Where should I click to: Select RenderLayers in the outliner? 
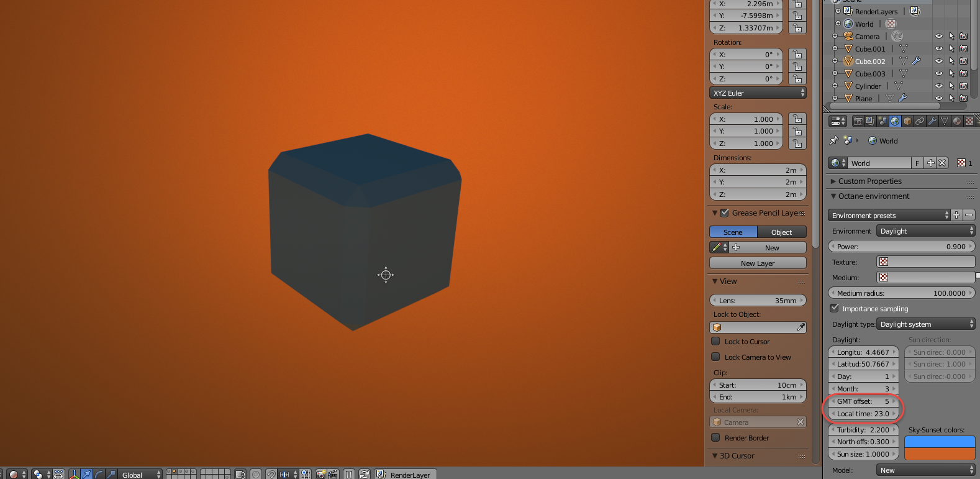pyautogui.click(x=876, y=12)
